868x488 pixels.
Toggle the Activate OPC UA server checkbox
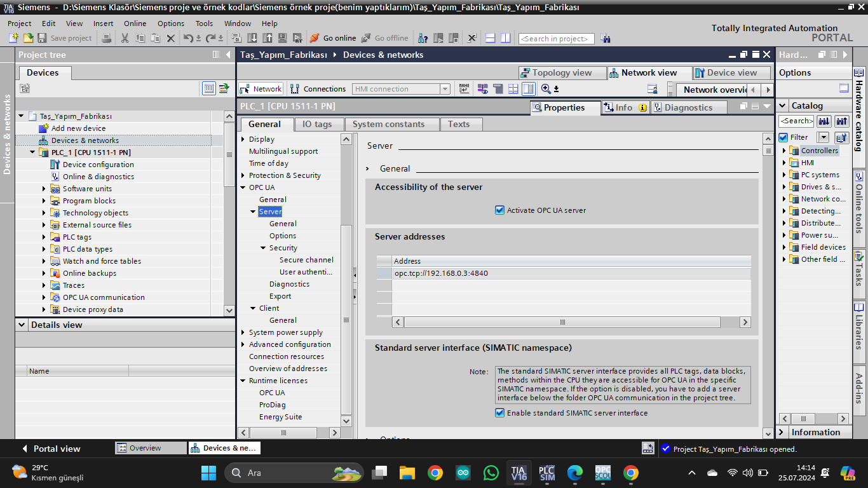(x=499, y=210)
